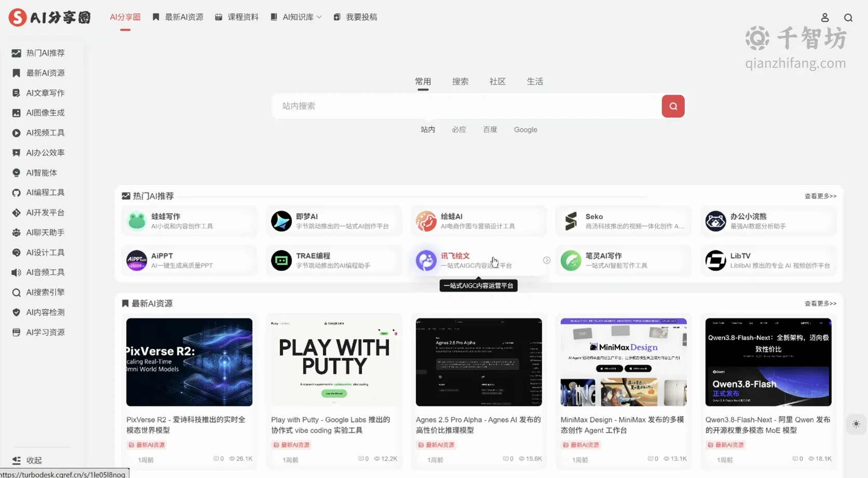Image resolution: width=868 pixels, height=478 pixels.
Task: Click the AI分享圈 site logo
Action: (50, 17)
